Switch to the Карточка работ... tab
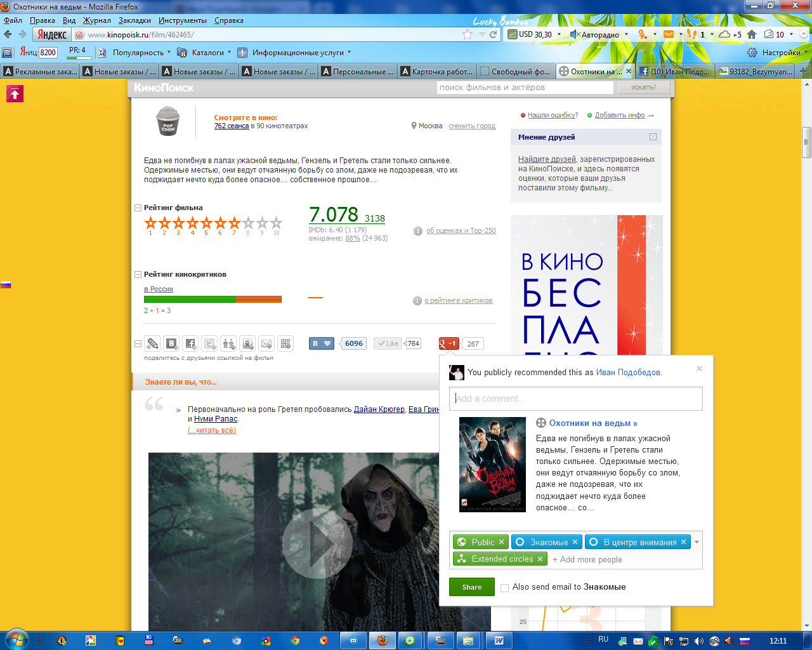The height and width of the screenshot is (650, 812). (436, 71)
